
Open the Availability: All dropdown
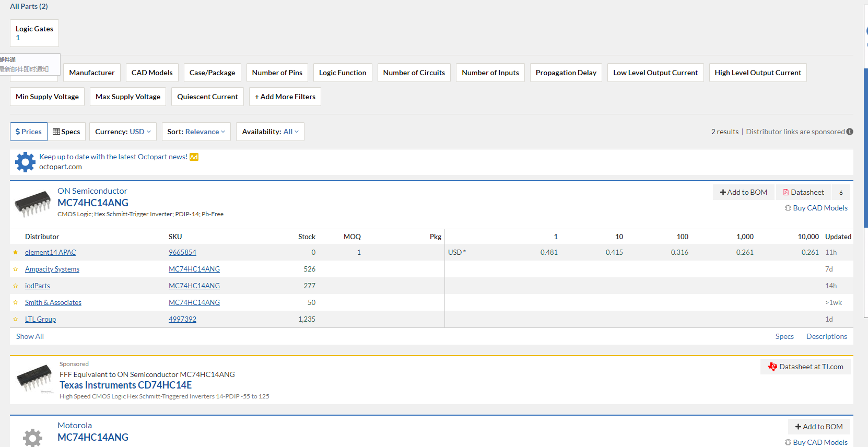pyautogui.click(x=270, y=132)
